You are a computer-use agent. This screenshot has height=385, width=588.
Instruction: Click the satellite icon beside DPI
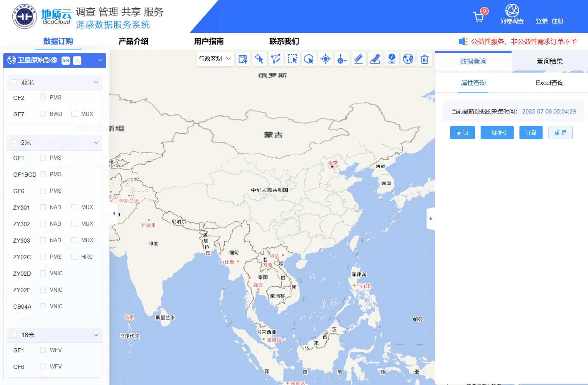[77, 61]
